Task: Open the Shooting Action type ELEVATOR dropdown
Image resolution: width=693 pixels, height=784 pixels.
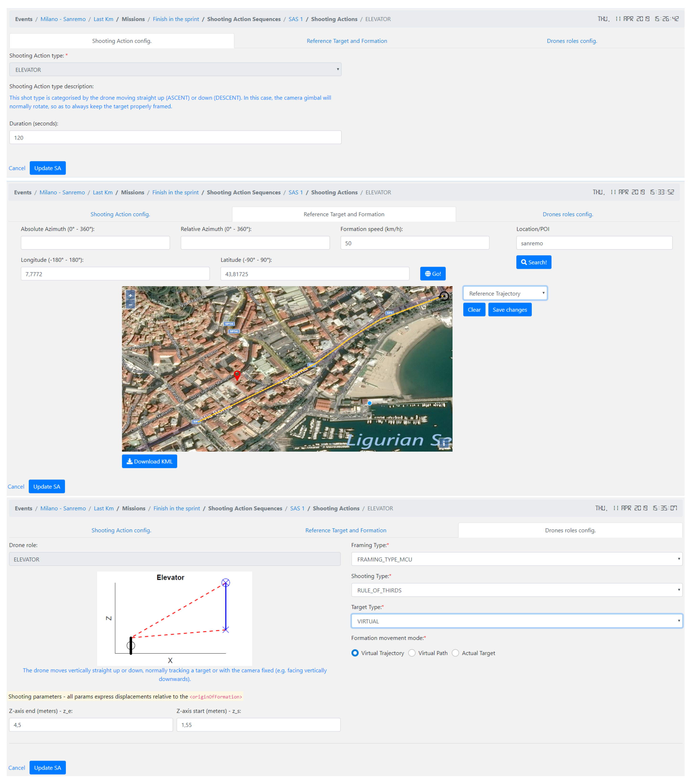Action: click(175, 70)
